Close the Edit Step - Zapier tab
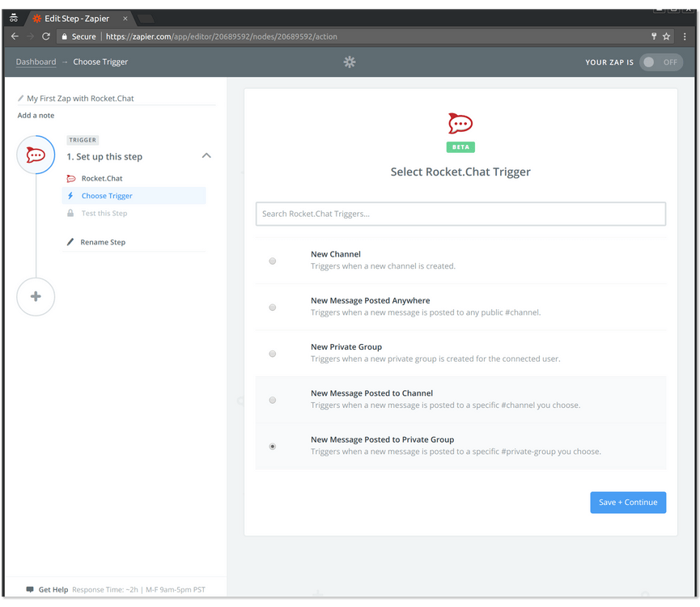This screenshot has width=700, height=607. click(x=125, y=19)
